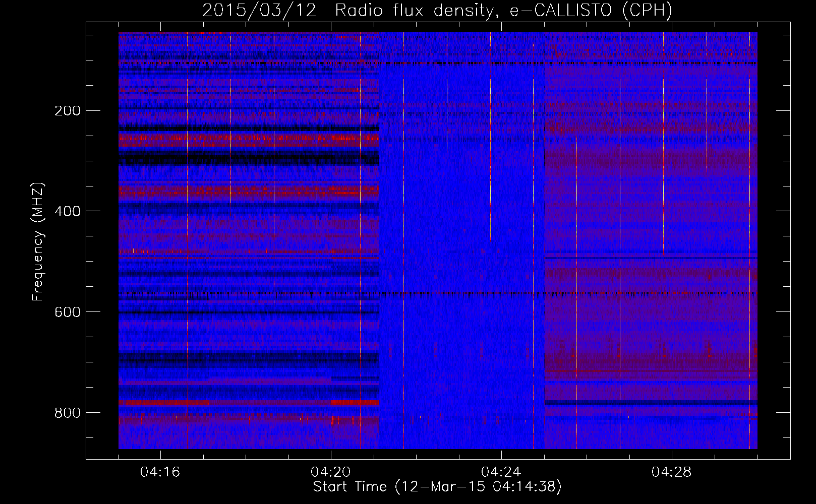Click the 800 frequency tick label
The width and height of the screenshot is (816, 504).
pos(67,413)
